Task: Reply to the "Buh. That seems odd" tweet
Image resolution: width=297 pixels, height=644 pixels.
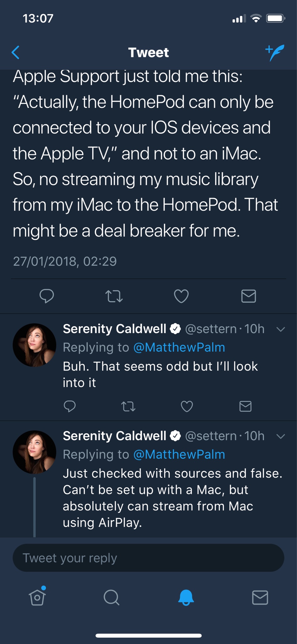Action: pos(70,406)
